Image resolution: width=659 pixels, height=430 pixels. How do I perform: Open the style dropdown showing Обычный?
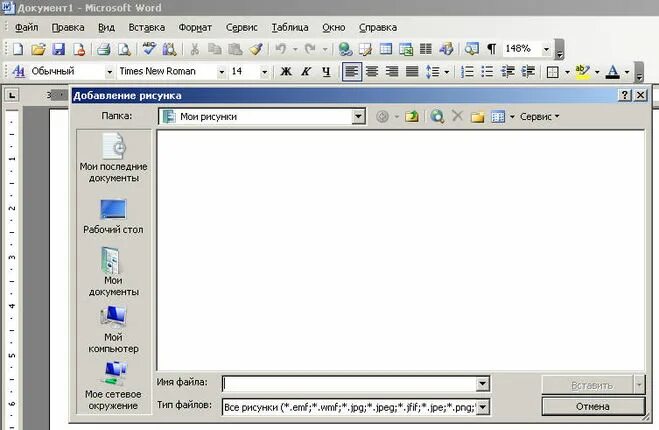pyautogui.click(x=109, y=72)
